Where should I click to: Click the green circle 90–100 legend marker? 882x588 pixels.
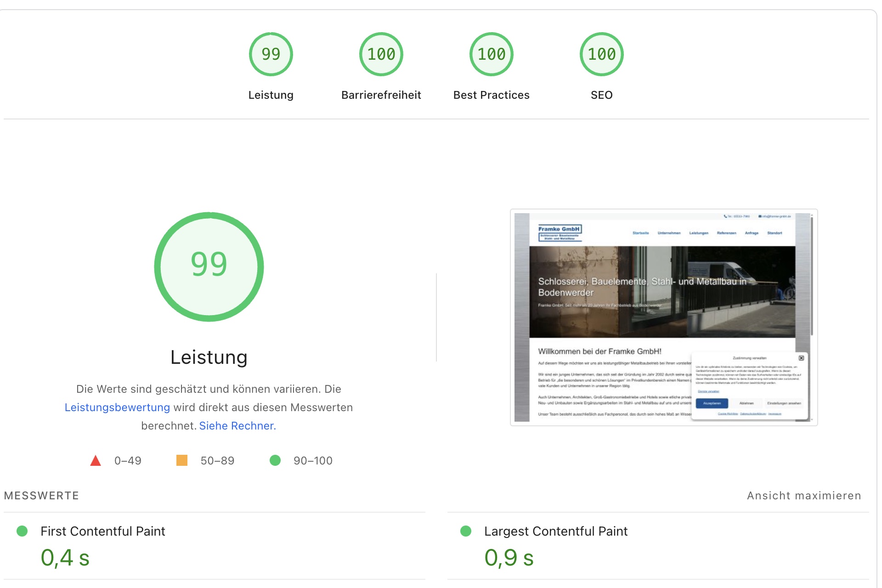(x=276, y=460)
